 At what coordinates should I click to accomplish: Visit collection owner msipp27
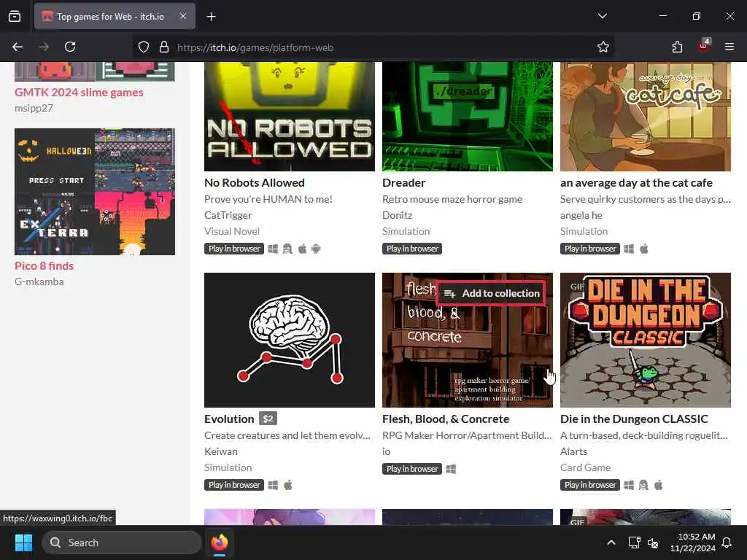34,108
